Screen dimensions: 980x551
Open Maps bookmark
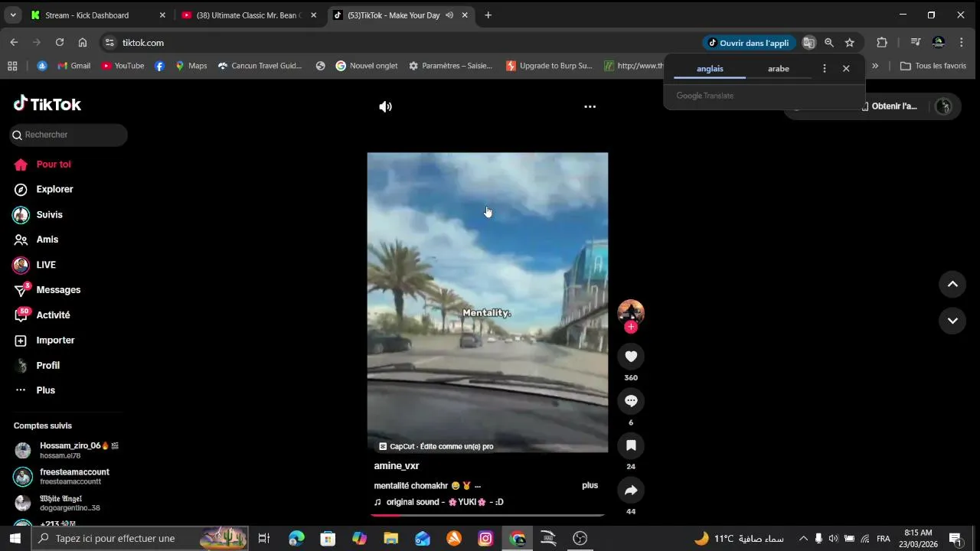(191, 66)
